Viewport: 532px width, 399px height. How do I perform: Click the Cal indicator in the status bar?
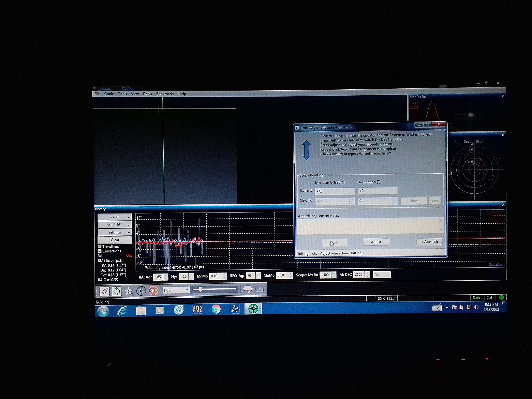point(489,298)
